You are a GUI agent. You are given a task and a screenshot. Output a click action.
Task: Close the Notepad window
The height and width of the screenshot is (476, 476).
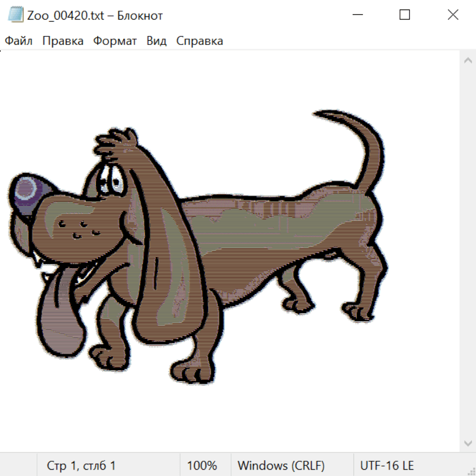453,15
